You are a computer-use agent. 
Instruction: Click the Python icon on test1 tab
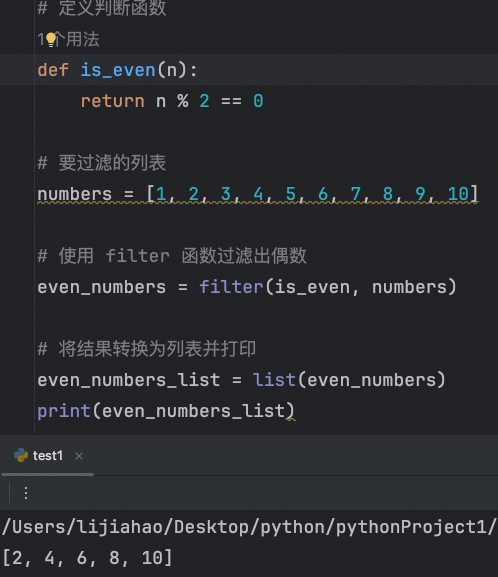[21, 455]
